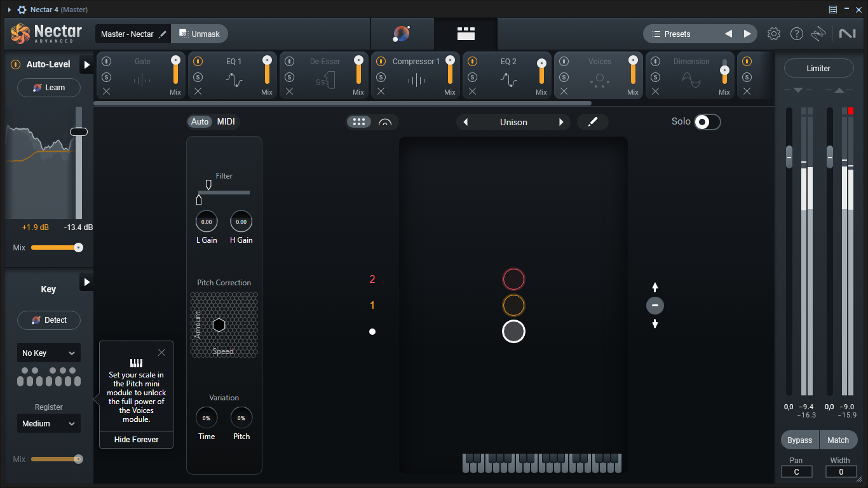Click the pencil edit icon beside Unison
868x488 pixels.
click(593, 122)
